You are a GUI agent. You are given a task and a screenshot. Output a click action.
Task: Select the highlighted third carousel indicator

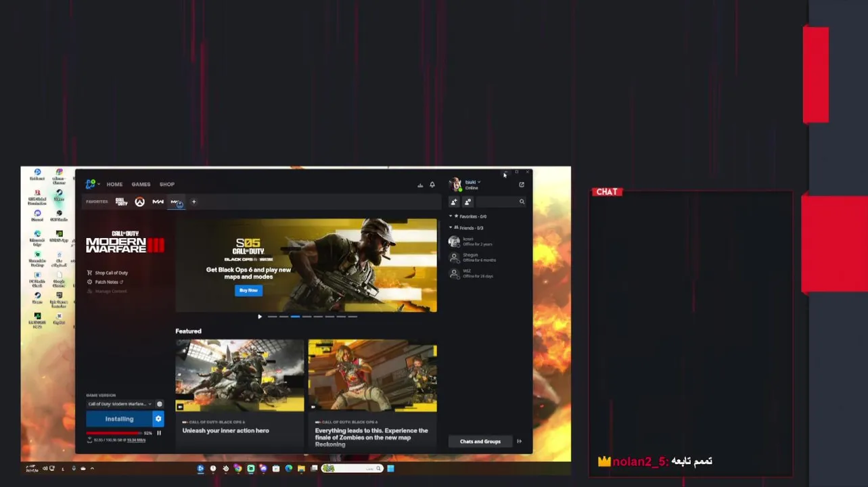[295, 317]
